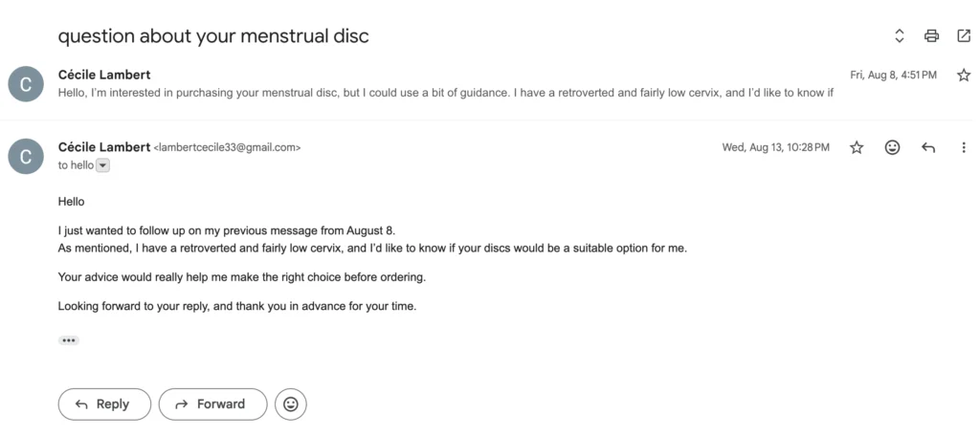
Task: Click the reply arrow icon in header
Action: click(x=927, y=147)
